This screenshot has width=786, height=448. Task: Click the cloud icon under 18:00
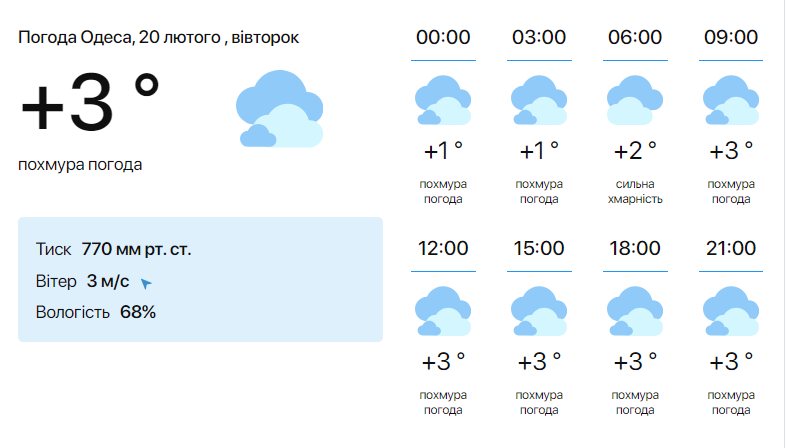tap(635, 311)
